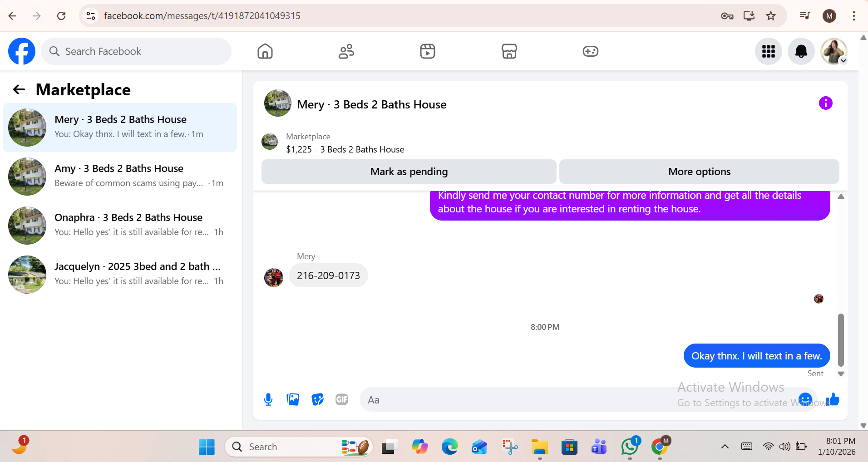Open the Chrome profile M avatar
The image size is (868, 462).
[x=829, y=16]
